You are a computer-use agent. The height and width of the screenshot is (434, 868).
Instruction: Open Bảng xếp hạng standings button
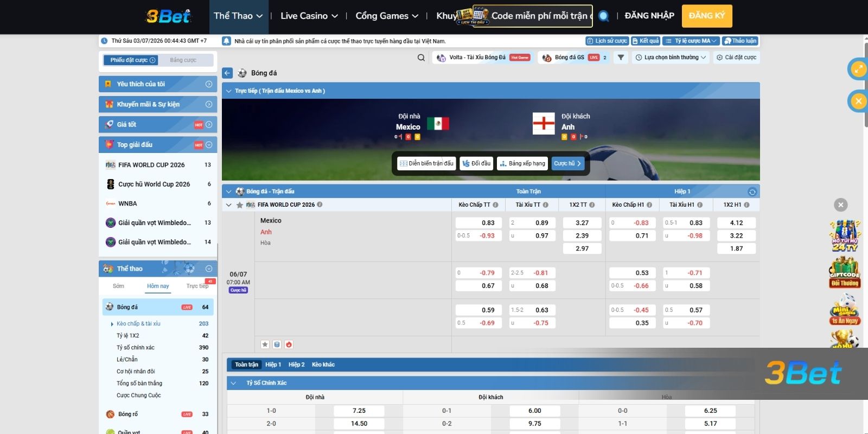[522, 163]
